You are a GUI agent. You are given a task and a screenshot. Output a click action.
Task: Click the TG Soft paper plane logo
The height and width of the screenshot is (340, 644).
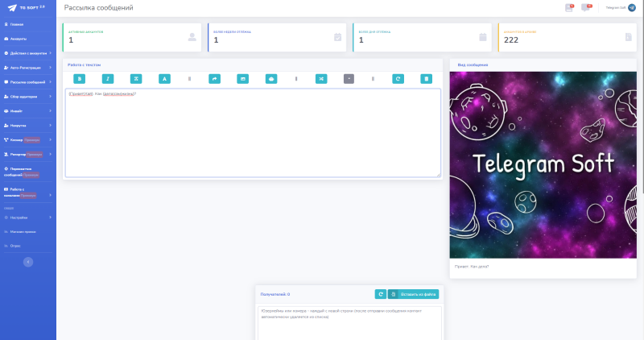12,7
